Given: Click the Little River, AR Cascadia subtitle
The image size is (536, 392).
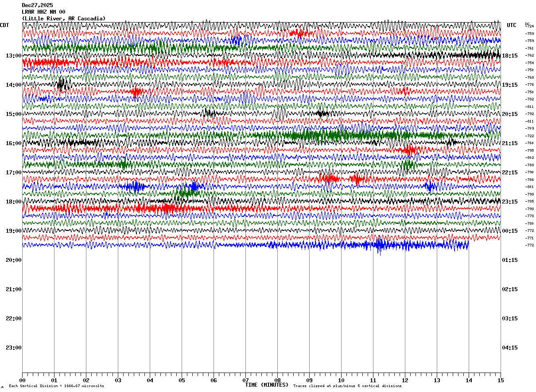Looking at the screenshot, I should click(64, 19).
